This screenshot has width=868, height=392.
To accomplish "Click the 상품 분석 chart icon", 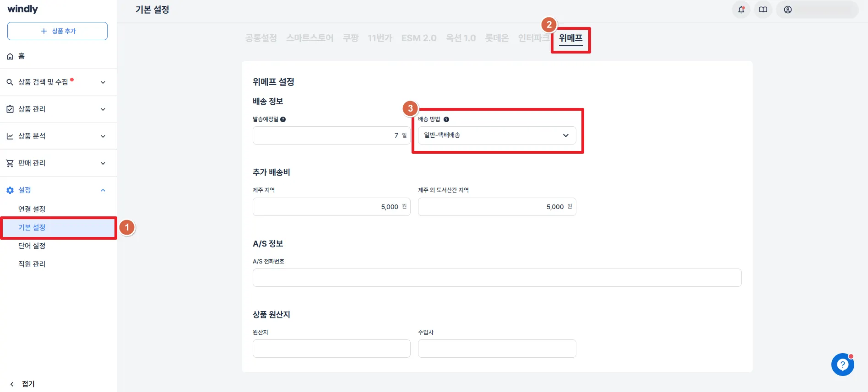I will point(10,136).
